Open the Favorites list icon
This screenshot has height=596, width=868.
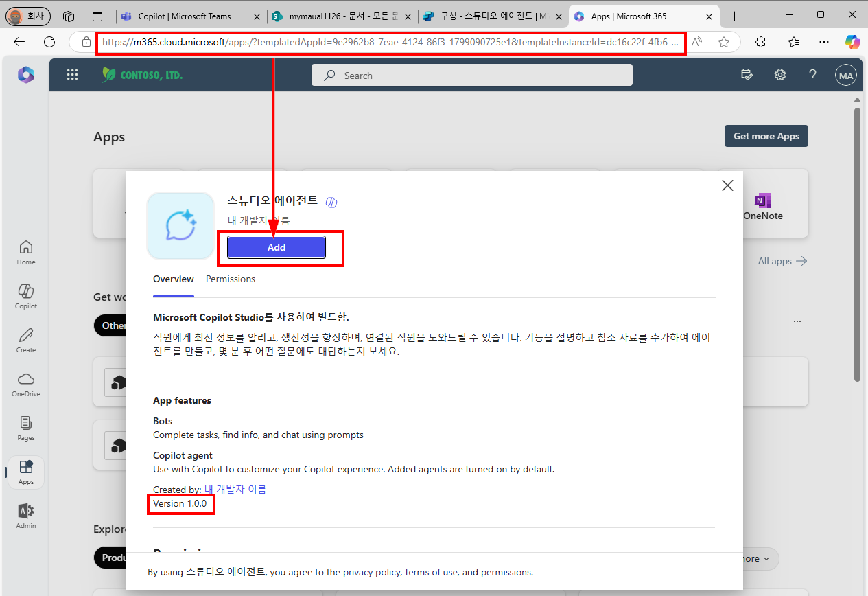click(794, 42)
